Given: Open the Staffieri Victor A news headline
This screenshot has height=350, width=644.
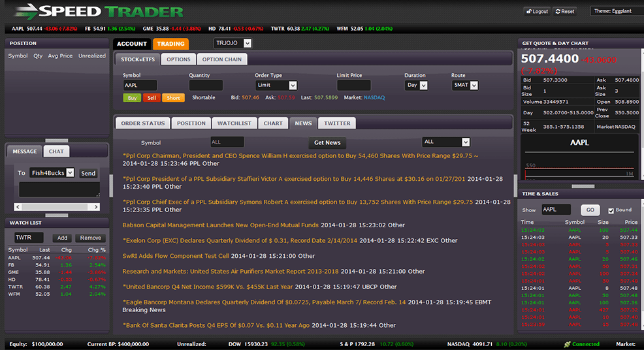Looking at the screenshot, I should click(x=294, y=179).
